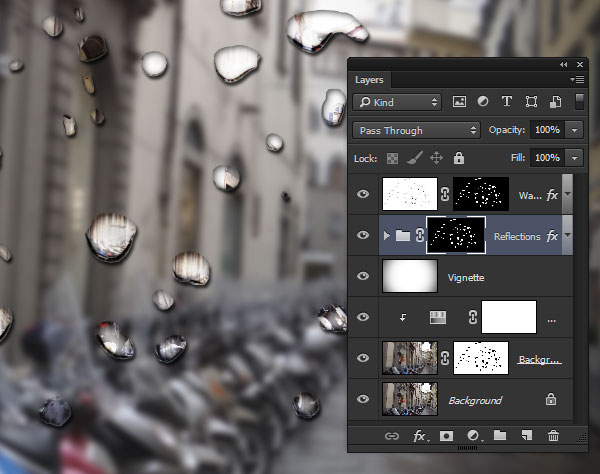Expand the Reflections group folder
600x474 pixels.
[388, 236]
